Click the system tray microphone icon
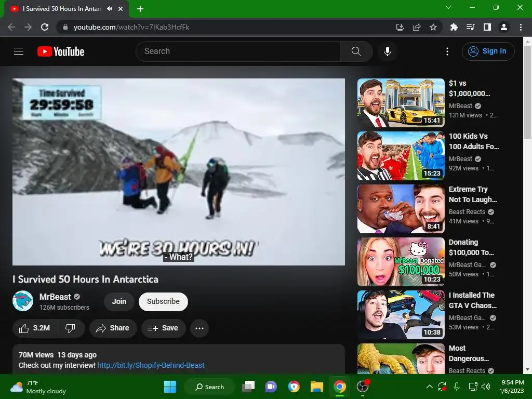This screenshot has height=399, width=532. [x=457, y=387]
